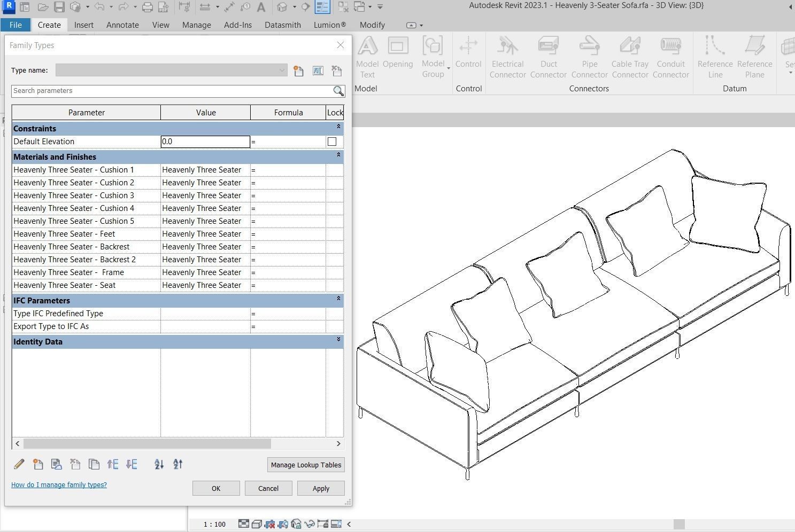Click the Open folder icon in quick access

pos(43,7)
